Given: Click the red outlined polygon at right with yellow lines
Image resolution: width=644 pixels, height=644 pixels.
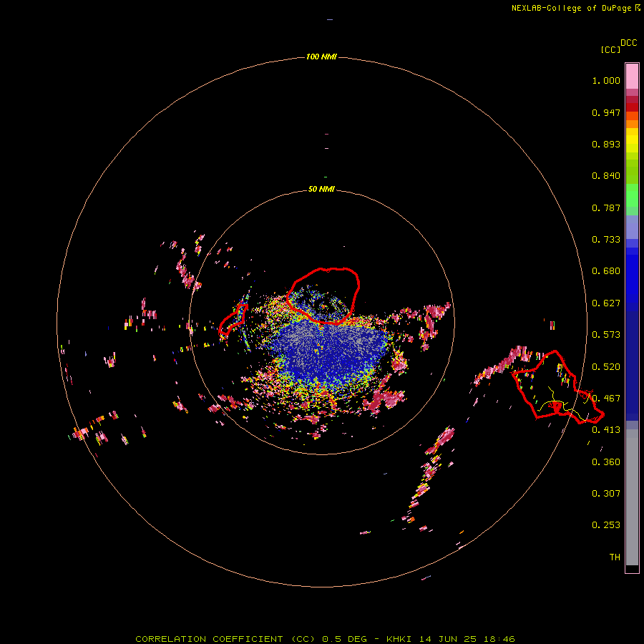Looking at the screenshot, I should click(x=557, y=387).
